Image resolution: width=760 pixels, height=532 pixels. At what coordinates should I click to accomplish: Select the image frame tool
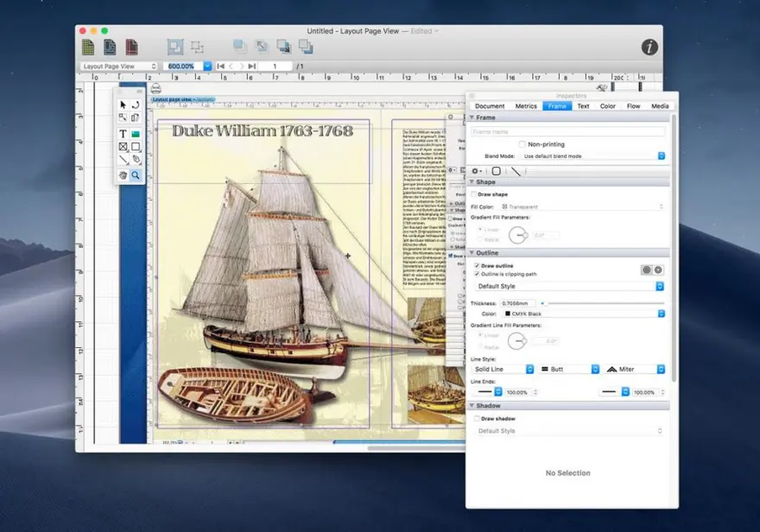(136, 134)
